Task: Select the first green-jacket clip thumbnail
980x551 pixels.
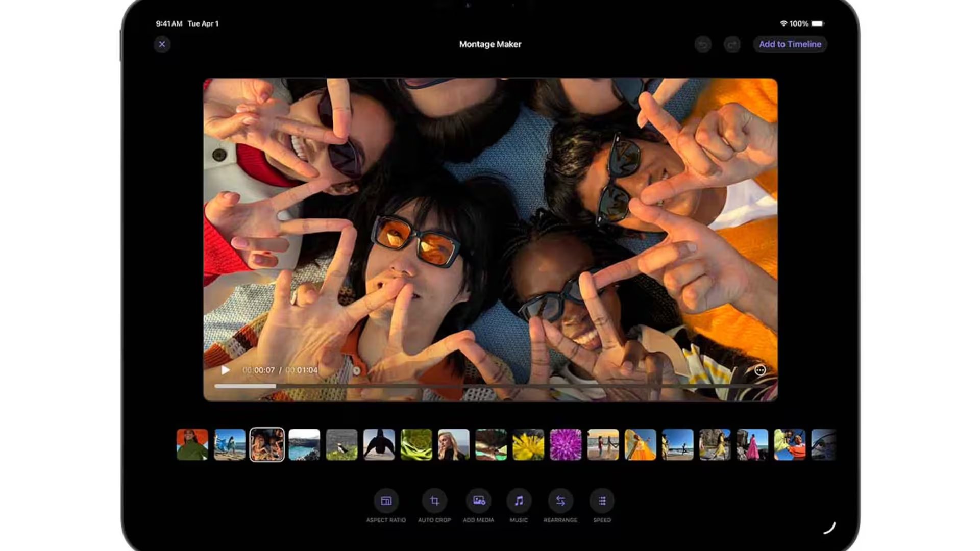Action: click(x=192, y=444)
